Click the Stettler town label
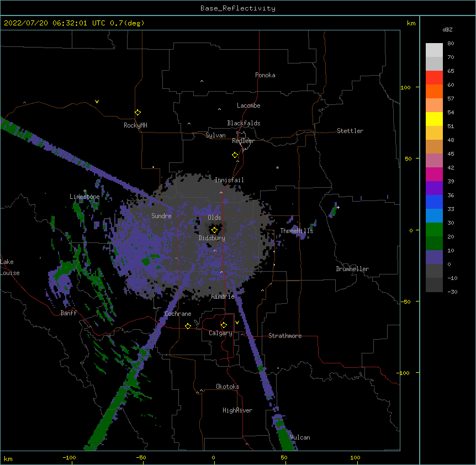 point(350,131)
